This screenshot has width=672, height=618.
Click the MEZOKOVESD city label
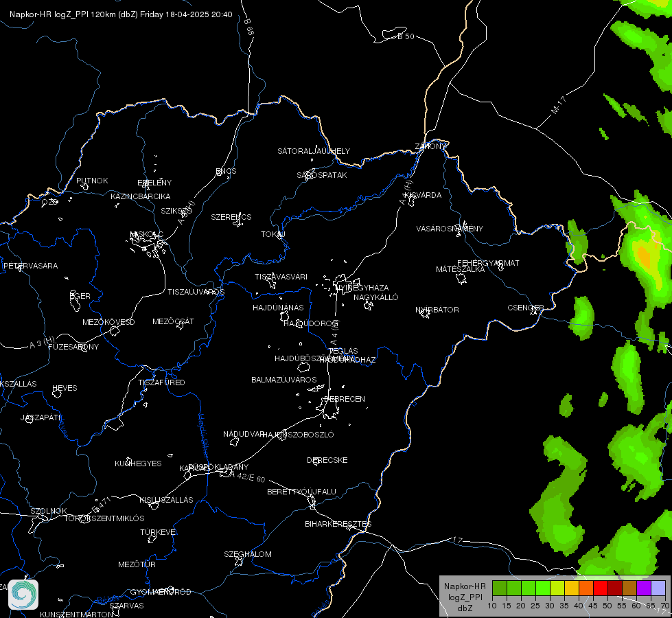pyautogui.click(x=108, y=322)
